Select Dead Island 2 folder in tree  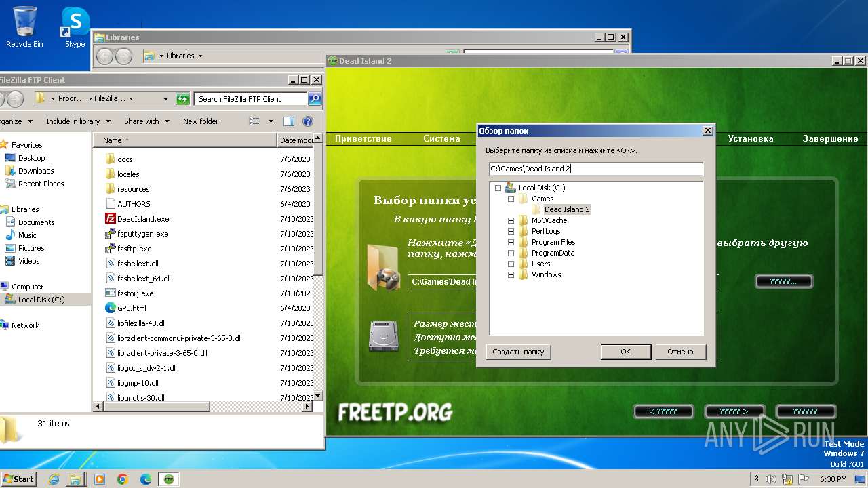coord(567,209)
